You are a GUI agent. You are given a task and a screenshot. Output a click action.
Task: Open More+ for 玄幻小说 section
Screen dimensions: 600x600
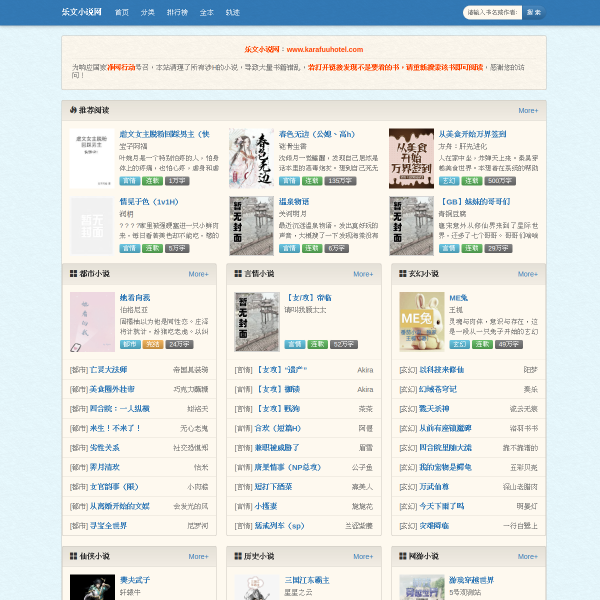[x=528, y=274]
